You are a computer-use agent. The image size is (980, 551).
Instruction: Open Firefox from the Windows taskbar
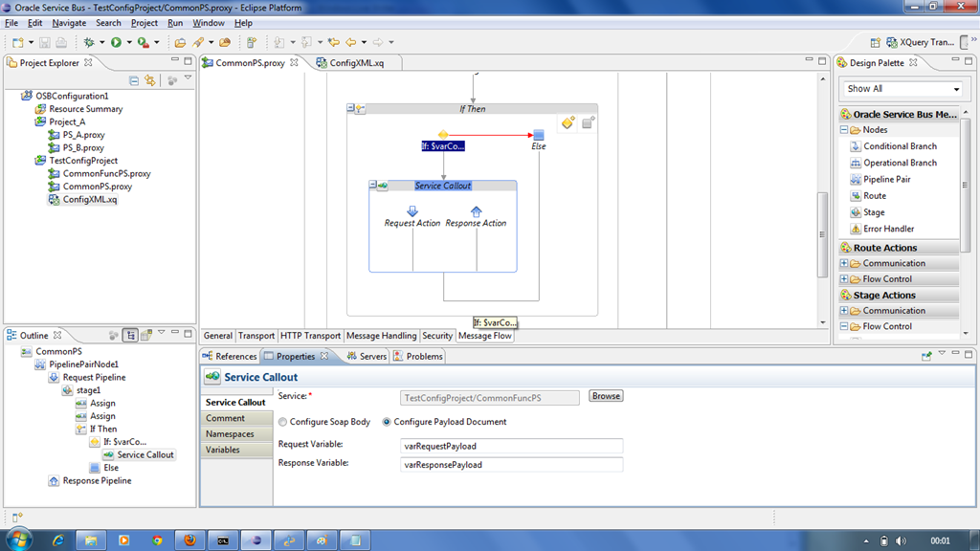(189, 540)
